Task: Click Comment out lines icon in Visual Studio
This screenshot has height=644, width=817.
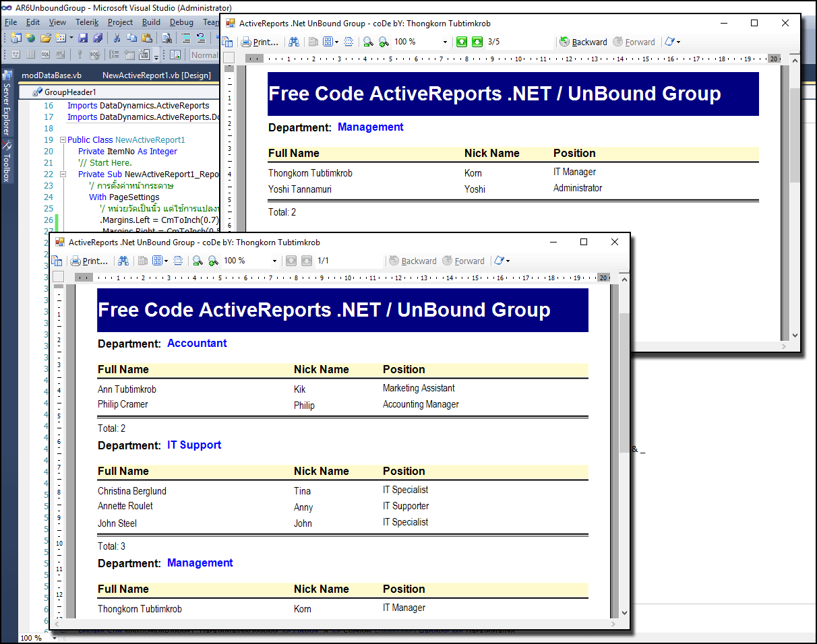Action: (185, 38)
